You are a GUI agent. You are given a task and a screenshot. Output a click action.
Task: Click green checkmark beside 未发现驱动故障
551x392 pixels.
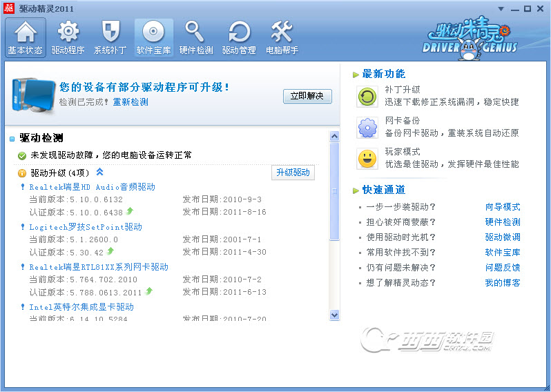pyautogui.click(x=22, y=155)
